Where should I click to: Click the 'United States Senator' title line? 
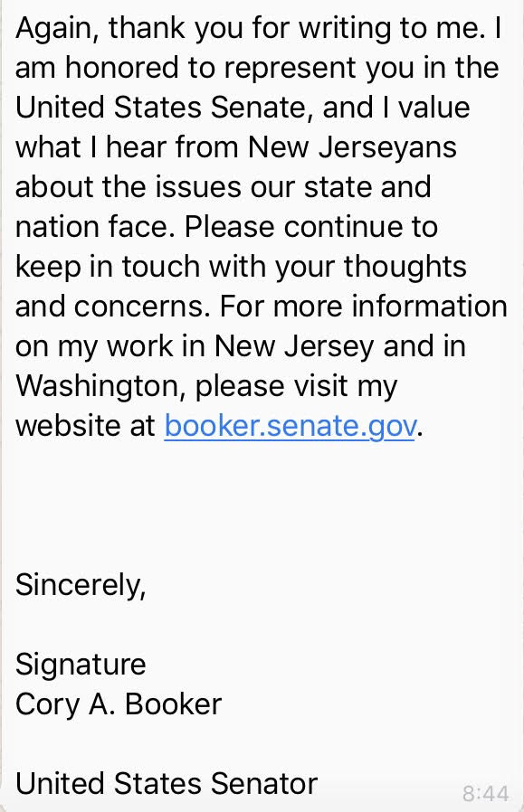click(167, 784)
